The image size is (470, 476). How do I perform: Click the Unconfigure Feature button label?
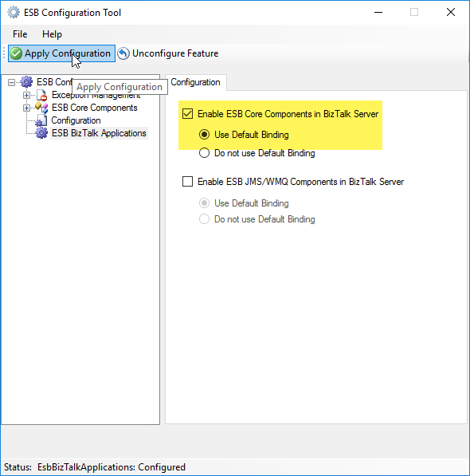175,53
